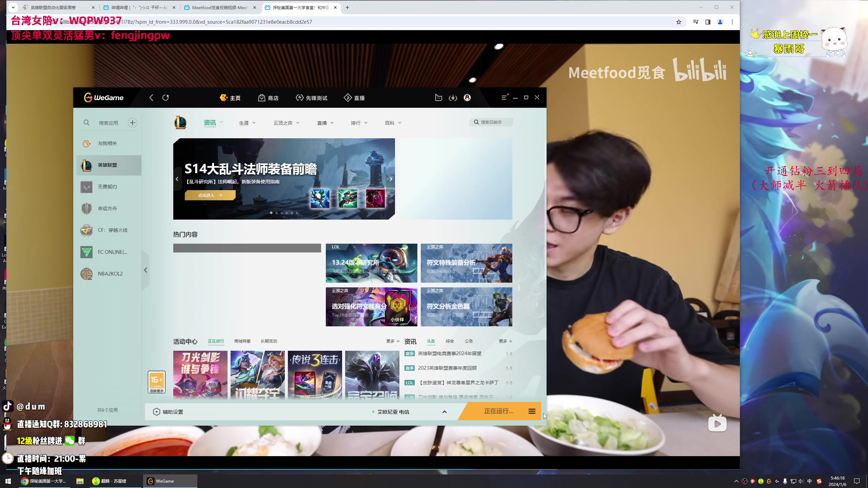
Task: Open news 英雄联盟电竞赛事2024年展望
Action: pyautogui.click(x=449, y=353)
